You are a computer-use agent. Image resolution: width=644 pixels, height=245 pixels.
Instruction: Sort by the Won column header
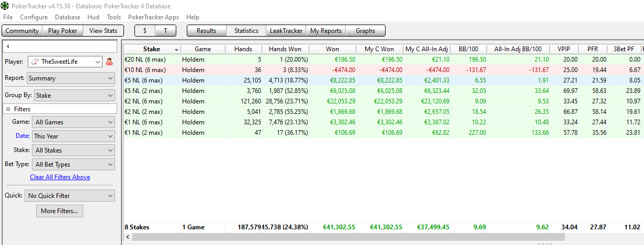pos(332,49)
